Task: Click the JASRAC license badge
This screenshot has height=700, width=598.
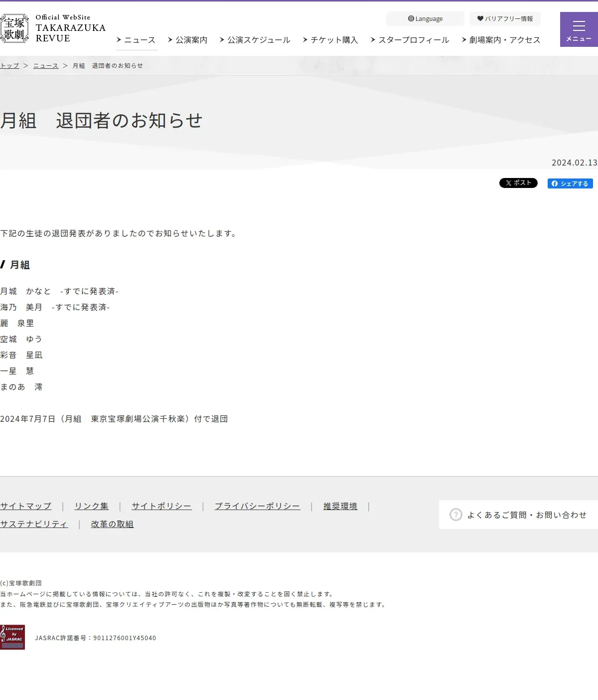Action: [12, 637]
